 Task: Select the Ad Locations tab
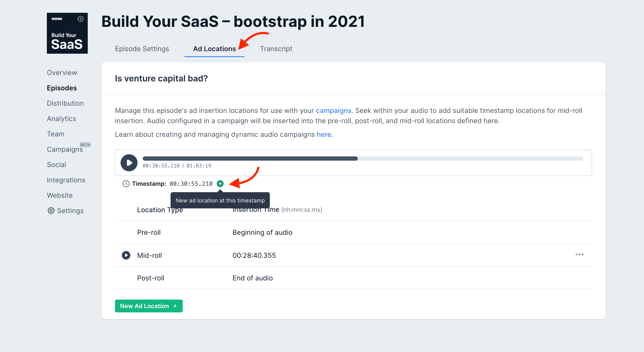pyautogui.click(x=214, y=49)
